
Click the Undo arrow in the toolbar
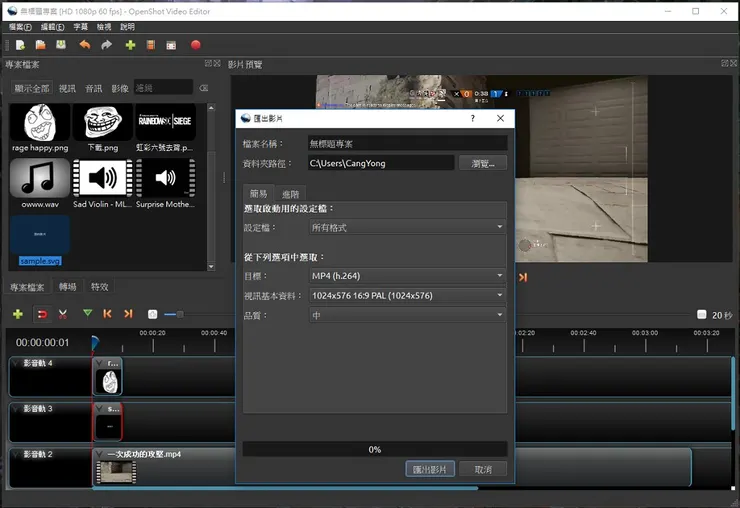pyautogui.click(x=85, y=45)
